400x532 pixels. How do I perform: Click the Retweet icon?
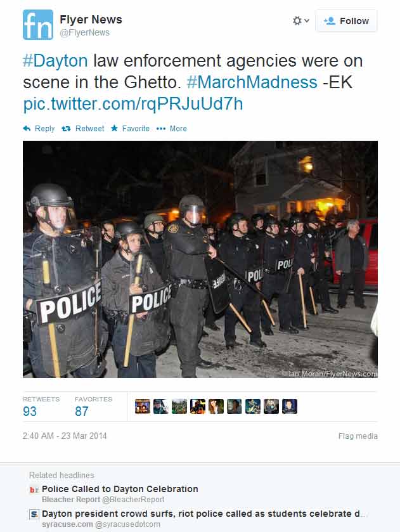pos(66,129)
